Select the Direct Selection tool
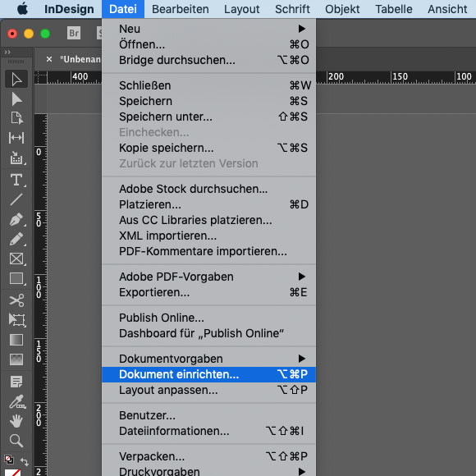The width and height of the screenshot is (476, 476). tap(16, 99)
